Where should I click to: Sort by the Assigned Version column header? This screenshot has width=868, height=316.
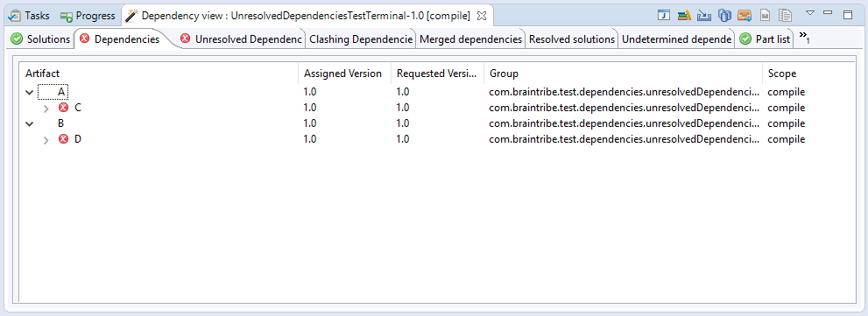tap(342, 74)
